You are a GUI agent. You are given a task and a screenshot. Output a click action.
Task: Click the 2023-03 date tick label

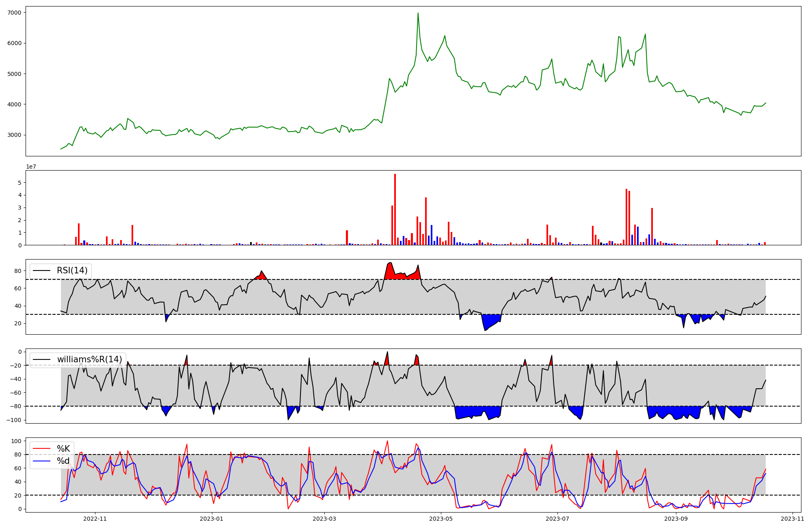(x=324, y=519)
